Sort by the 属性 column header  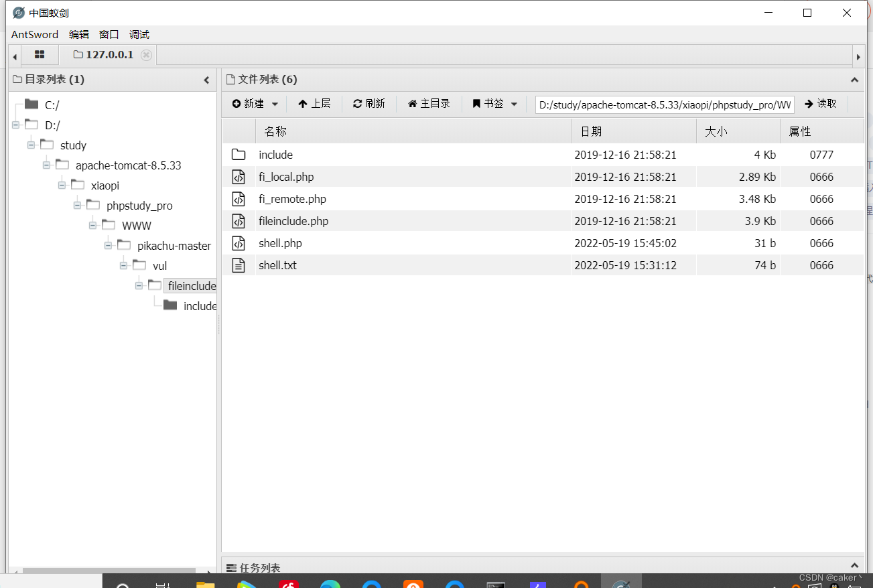822,131
